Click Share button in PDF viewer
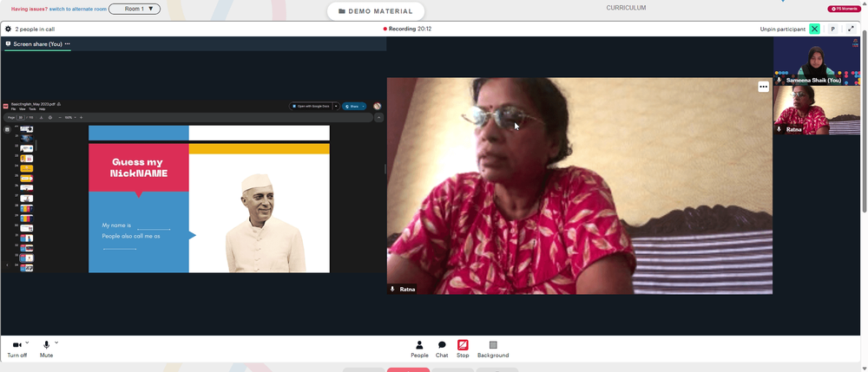The width and height of the screenshot is (868, 372). point(352,106)
